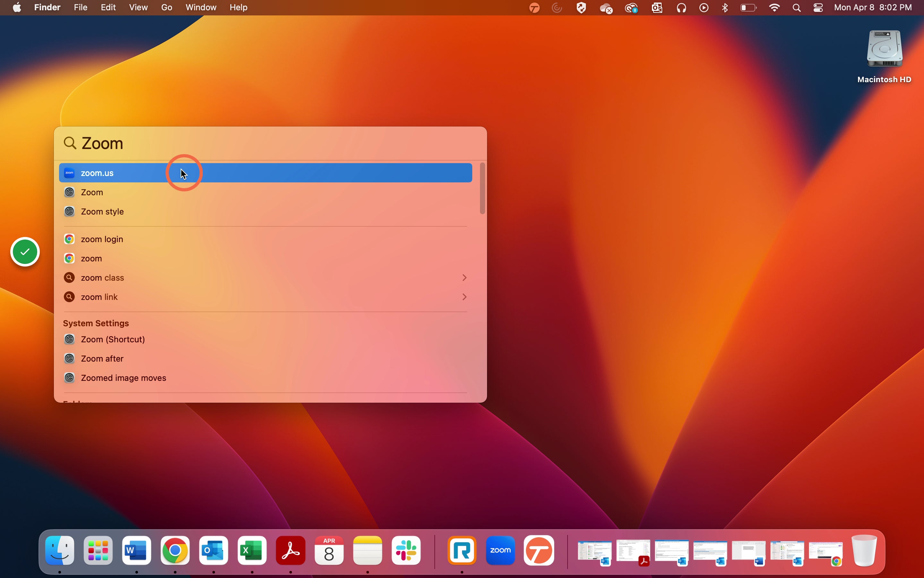Expand the zoom link search suggestion arrow
The image size is (924, 578).
tap(464, 297)
